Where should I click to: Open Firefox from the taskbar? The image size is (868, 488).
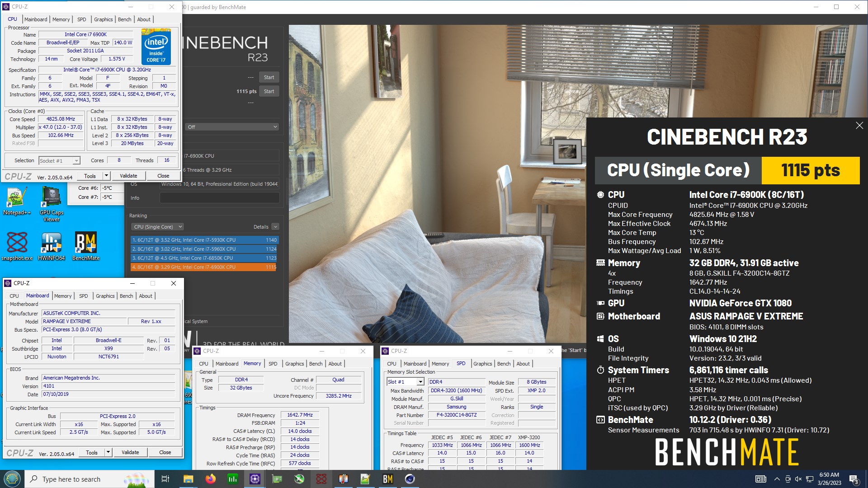click(x=211, y=479)
